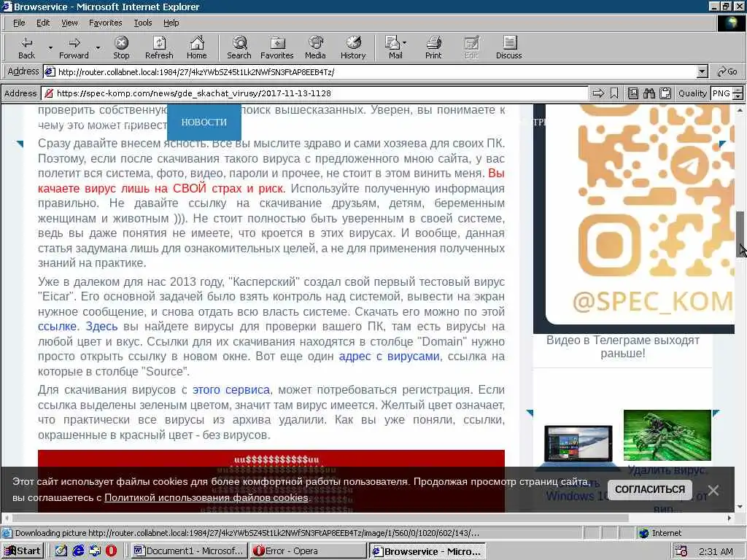The height and width of the screenshot is (560, 747).
Task: Click the Internet Explorer quick launch icon
Action: pyautogui.click(x=78, y=551)
